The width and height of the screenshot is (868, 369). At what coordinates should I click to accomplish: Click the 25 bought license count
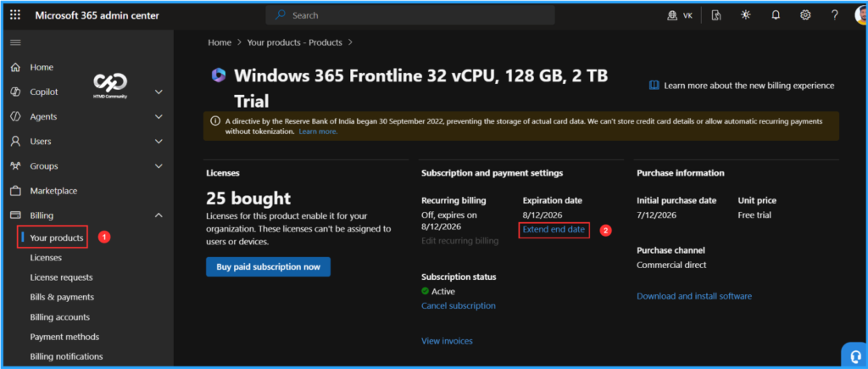[248, 198]
